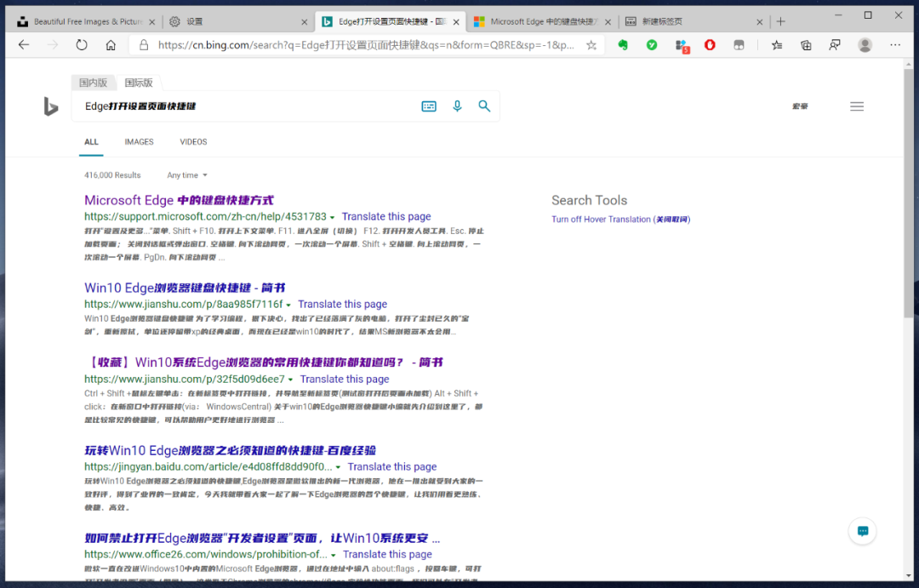Click the 'Turn off Hover Translation' link
Viewport: 919px width, 588px height.
pos(620,219)
